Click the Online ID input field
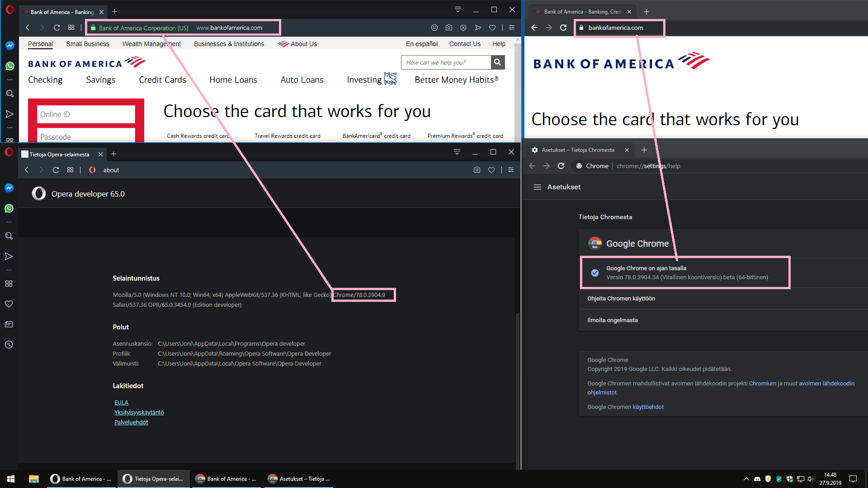The image size is (868, 488). click(x=86, y=114)
